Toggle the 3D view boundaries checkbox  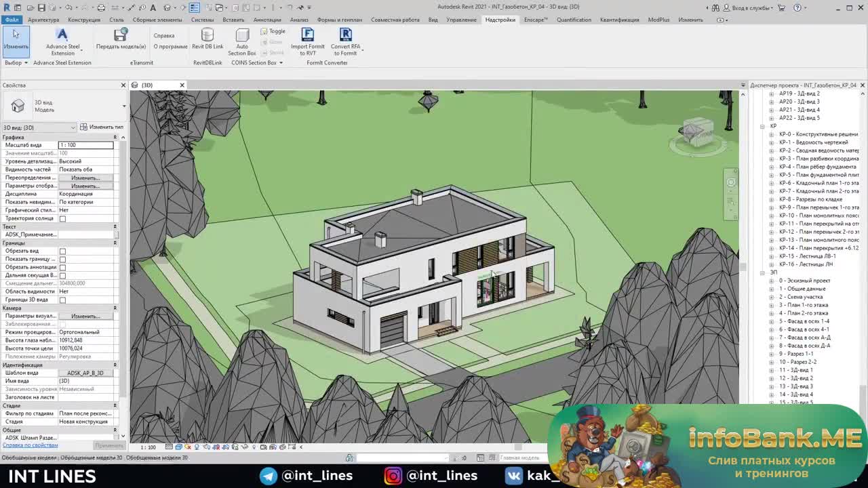tap(62, 300)
